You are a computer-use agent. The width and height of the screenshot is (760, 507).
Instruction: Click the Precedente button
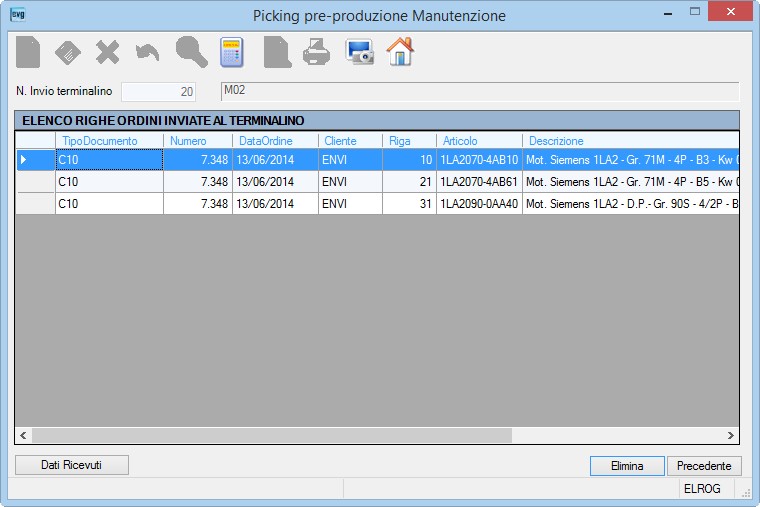click(x=704, y=466)
